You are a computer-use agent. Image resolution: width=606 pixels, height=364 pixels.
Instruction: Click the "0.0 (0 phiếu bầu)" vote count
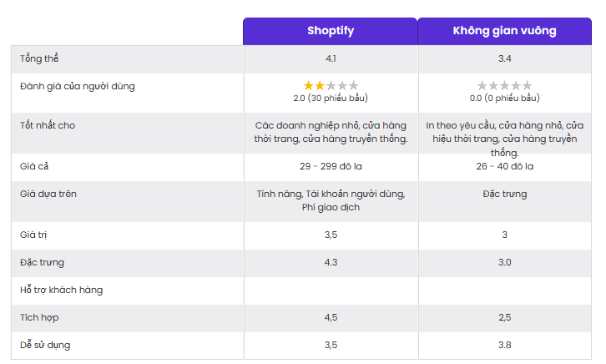pyautogui.click(x=504, y=98)
